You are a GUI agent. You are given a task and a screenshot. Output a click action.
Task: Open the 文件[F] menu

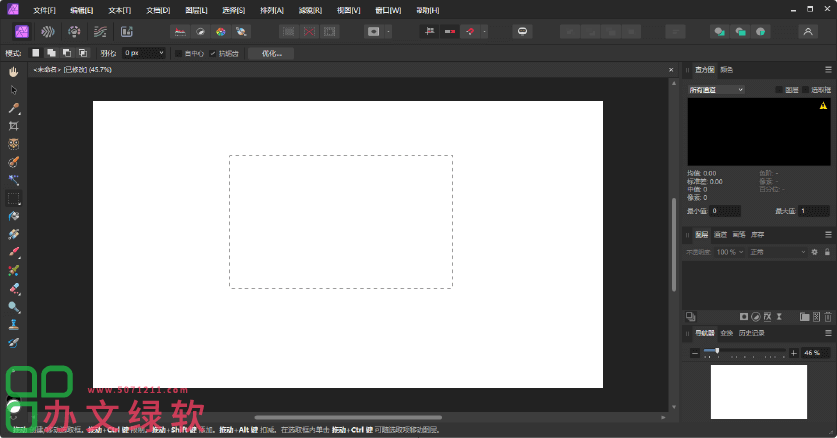(x=44, y=10)
